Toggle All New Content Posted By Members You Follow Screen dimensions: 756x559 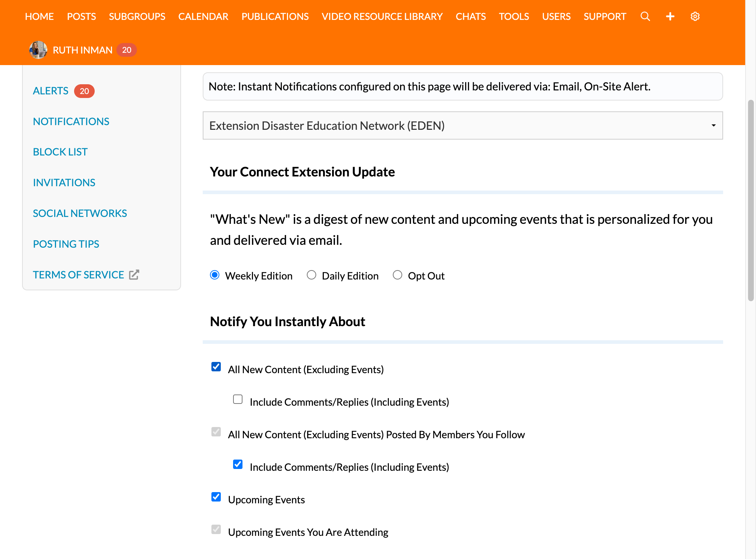[x=216, y=432]
